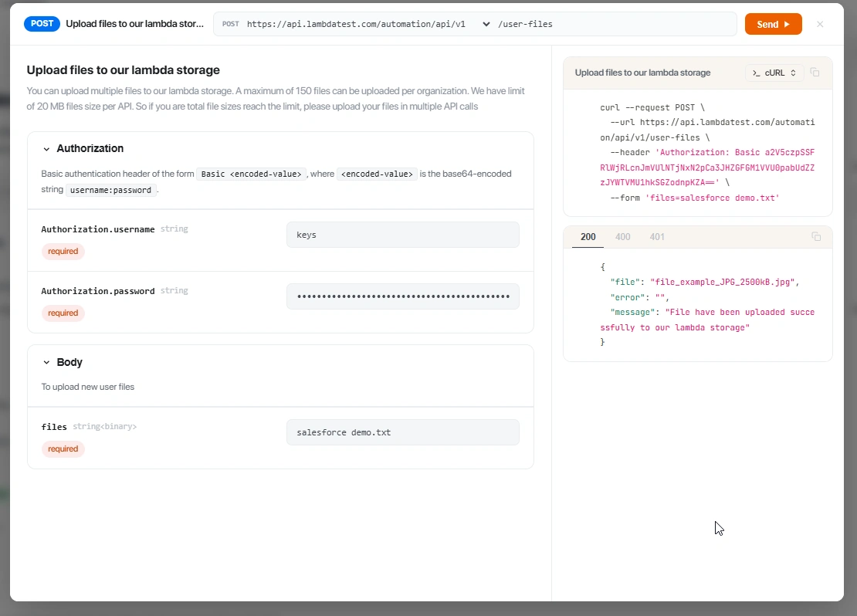The width and height of the screenshot is (857, 616).
Task: Switch to the 200 response tab
Action: (x=588, y=237)
